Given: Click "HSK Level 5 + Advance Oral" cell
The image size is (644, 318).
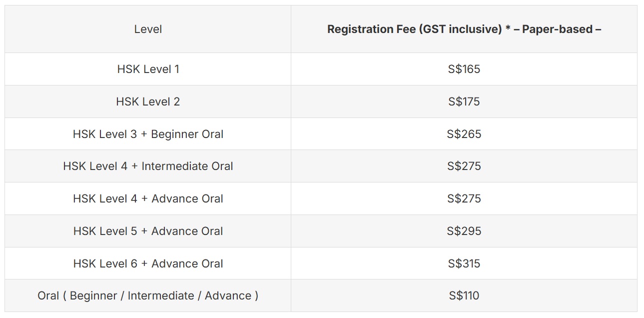Looking at the screenshot, I should (x=148, y=231).
